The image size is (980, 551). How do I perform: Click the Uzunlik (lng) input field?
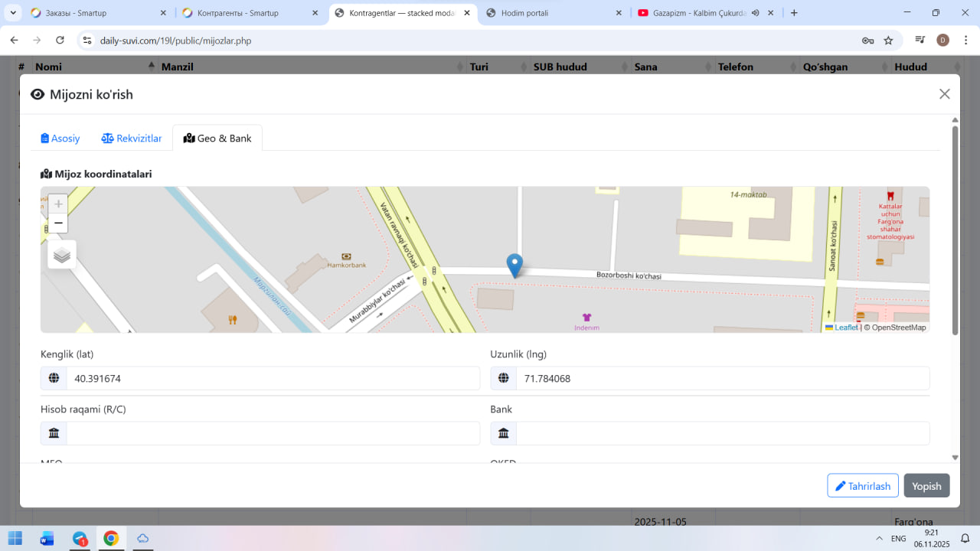coord(722,378)
